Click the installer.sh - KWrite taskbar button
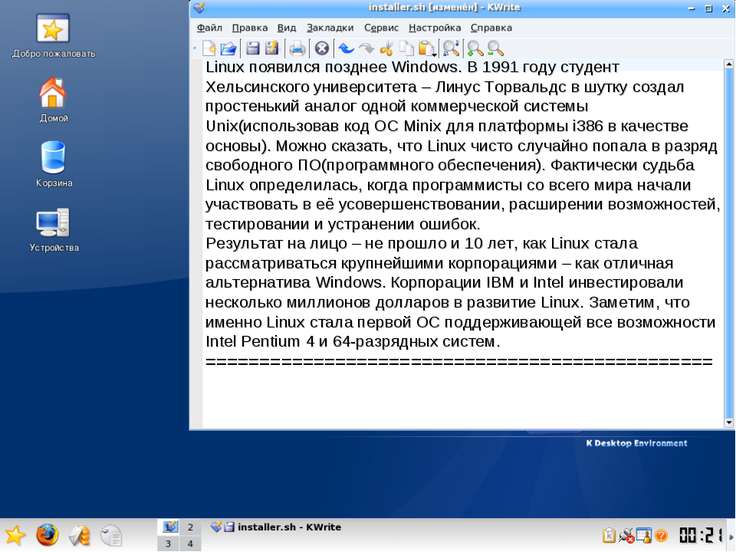This screenshot has height=552, width=736. click(x=276, y=527)
